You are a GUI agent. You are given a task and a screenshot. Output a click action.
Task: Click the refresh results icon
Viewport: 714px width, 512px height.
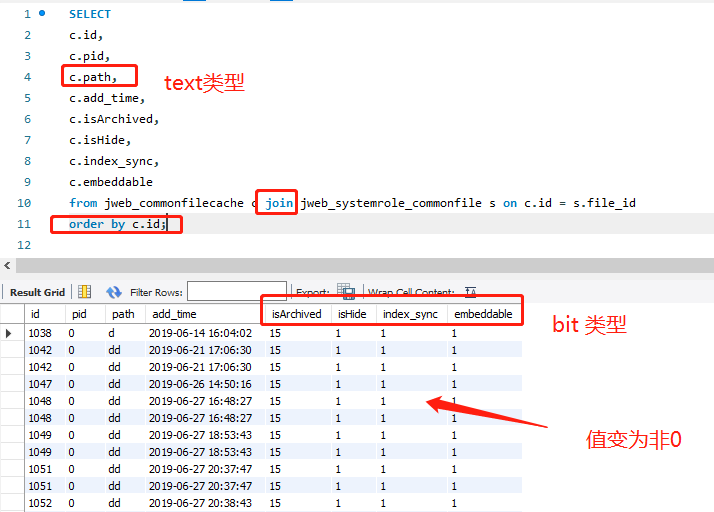click(114, 292)
